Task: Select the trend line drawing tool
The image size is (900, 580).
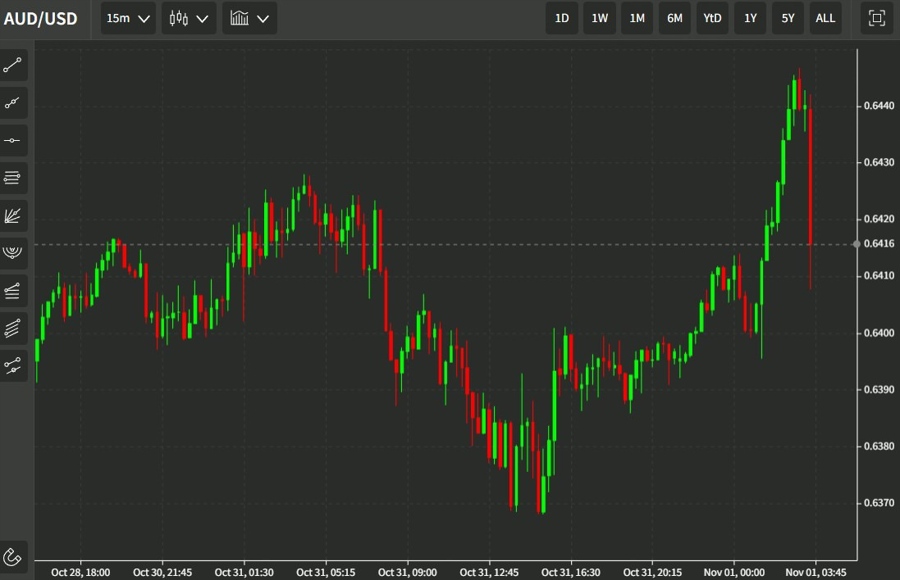Action: click(x=13, y=66)
